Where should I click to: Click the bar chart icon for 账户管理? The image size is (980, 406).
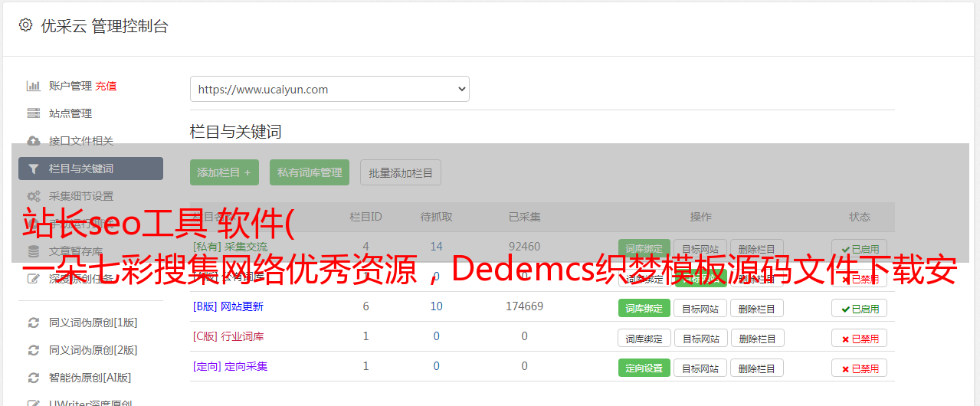click(x=33, y=86)
